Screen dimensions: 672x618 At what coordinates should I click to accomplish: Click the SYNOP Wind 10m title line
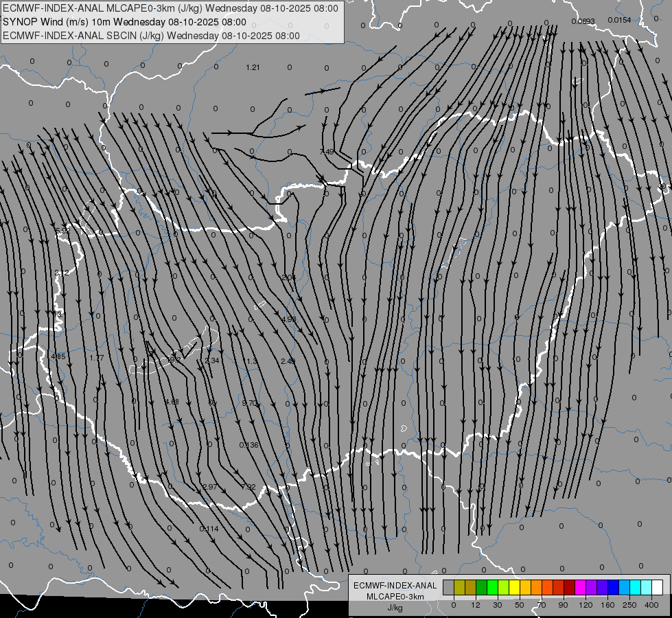pos(125,22)
